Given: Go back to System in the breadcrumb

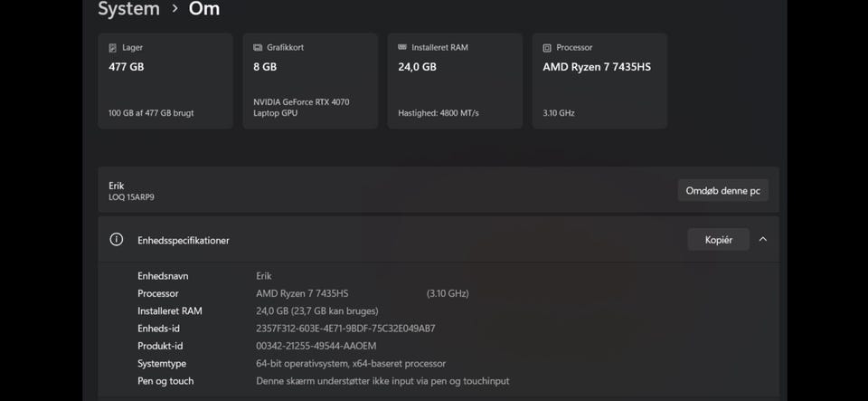Looking at the screenshot, I should pos(128,9).
